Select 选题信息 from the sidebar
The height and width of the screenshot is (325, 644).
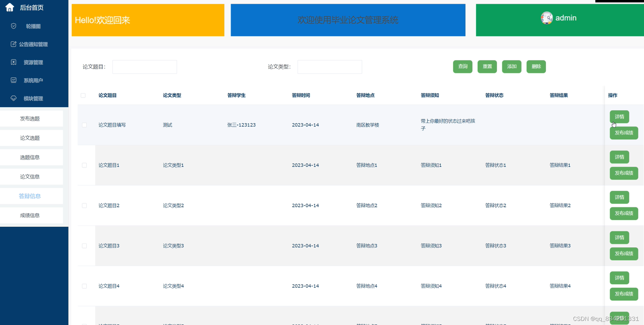point(29,157)
